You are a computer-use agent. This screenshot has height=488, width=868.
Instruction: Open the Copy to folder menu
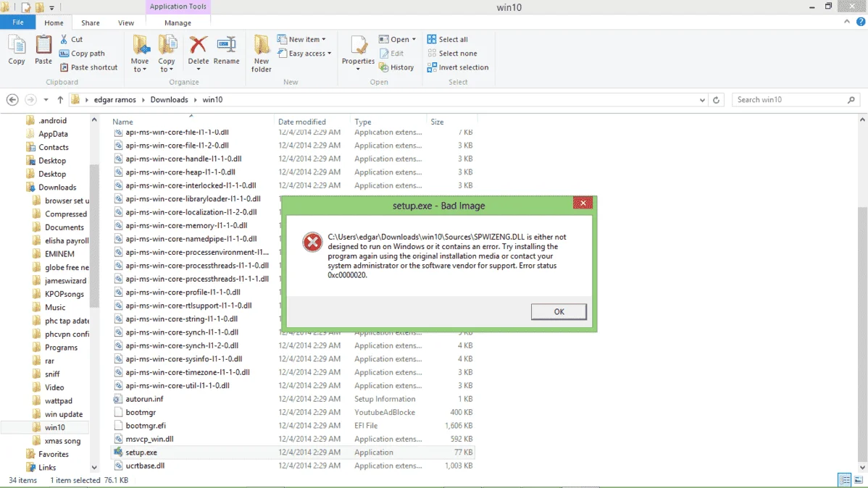click(x=166, y=54)
